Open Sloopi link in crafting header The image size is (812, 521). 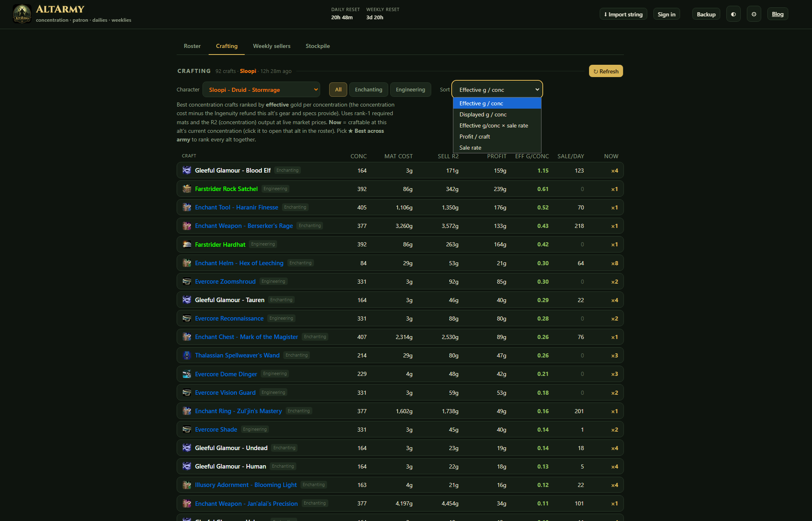248,71
